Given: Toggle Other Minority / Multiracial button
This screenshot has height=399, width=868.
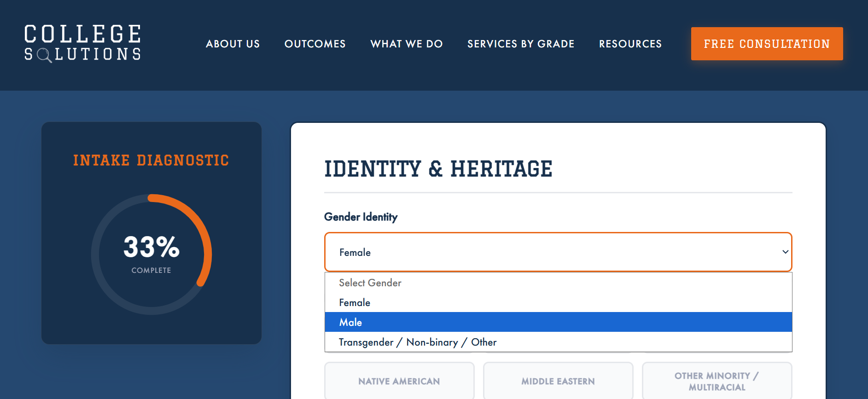Looking at the screenshot, I should [717, 381].
